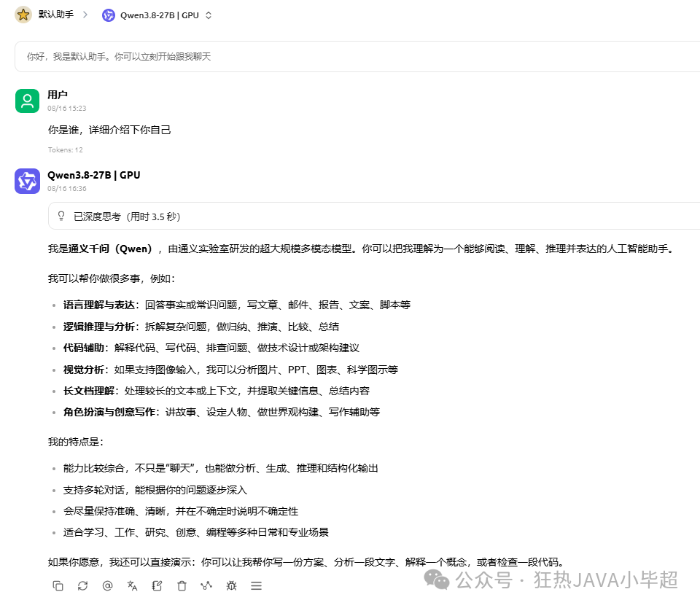Screen dimensions: 700x608
Task: Copy the assistant reply with the copy icon
Action: click(58, 585)
